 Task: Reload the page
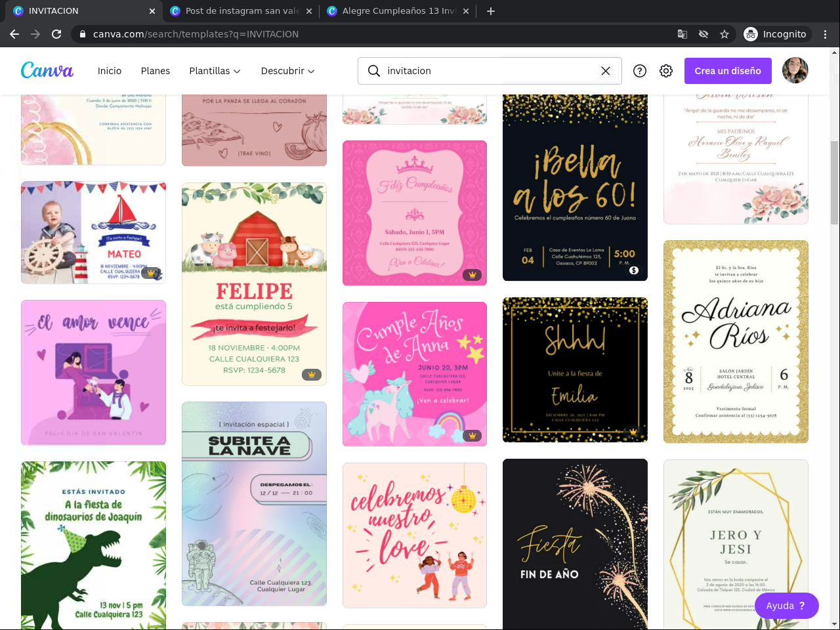coord(56,34)
